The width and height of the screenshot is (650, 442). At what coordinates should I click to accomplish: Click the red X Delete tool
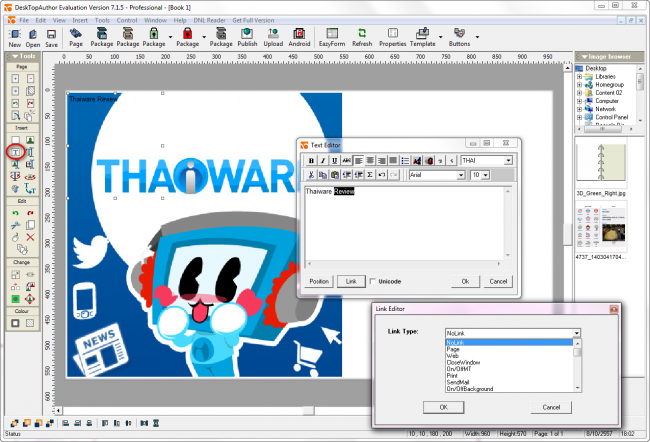pos(30,237)
